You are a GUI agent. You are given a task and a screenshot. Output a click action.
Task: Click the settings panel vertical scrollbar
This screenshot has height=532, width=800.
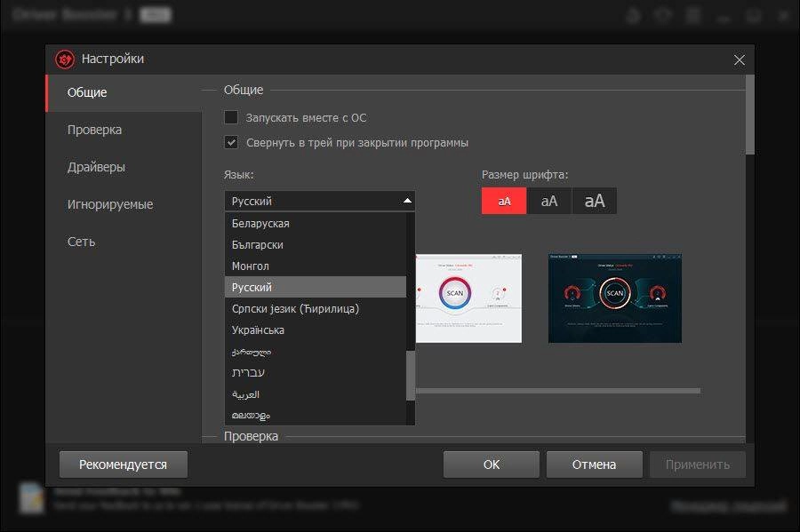750,115
